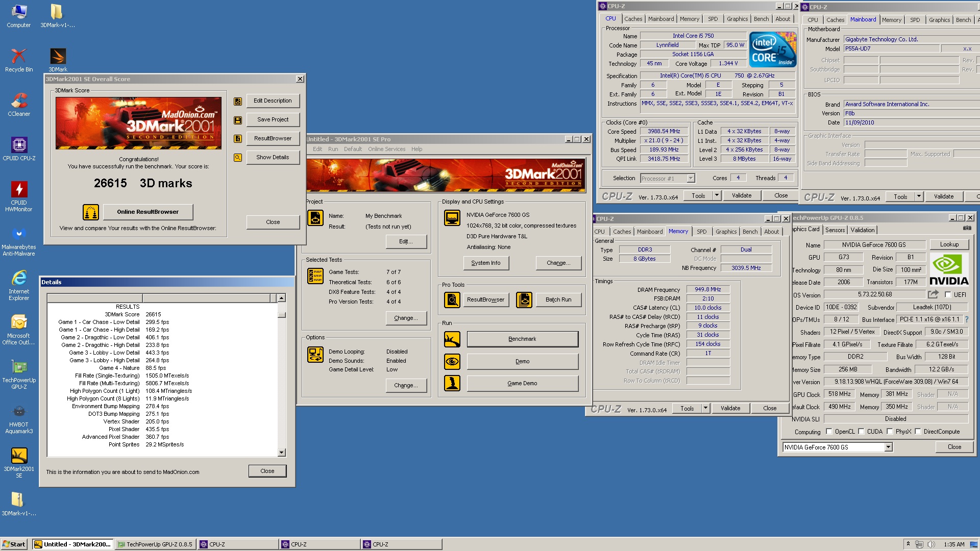Image resolution: width=980 pixels, height=551 pixels.
Task: Click the Show Details magnifier icon
Action: [x=238, y=158]
